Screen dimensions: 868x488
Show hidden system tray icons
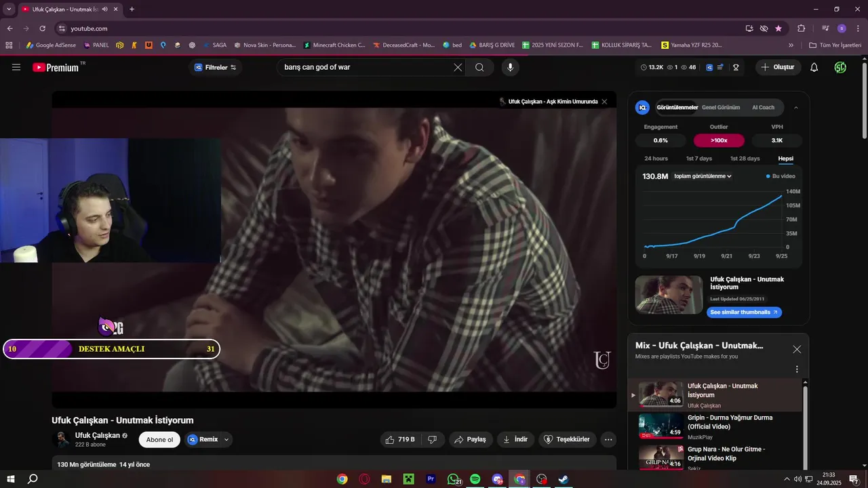(x=787, y=479)
